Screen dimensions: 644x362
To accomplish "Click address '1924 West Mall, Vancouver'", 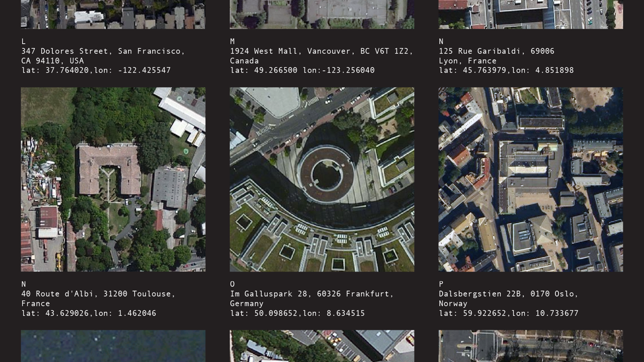I will [292, 51].
